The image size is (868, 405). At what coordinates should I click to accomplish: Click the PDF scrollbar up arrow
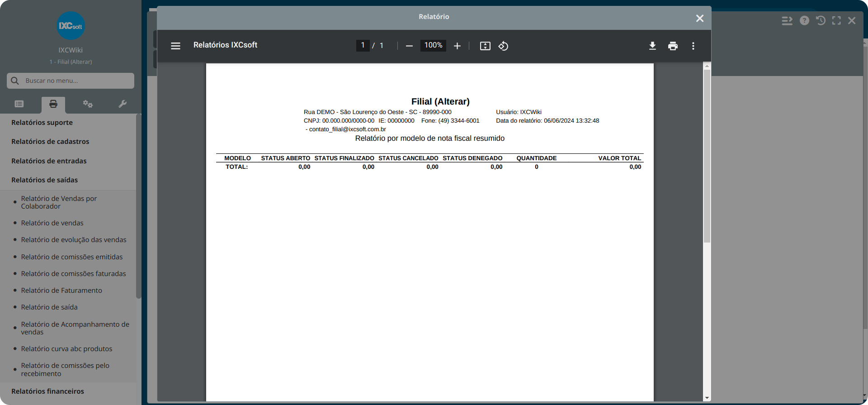(707, 66)
